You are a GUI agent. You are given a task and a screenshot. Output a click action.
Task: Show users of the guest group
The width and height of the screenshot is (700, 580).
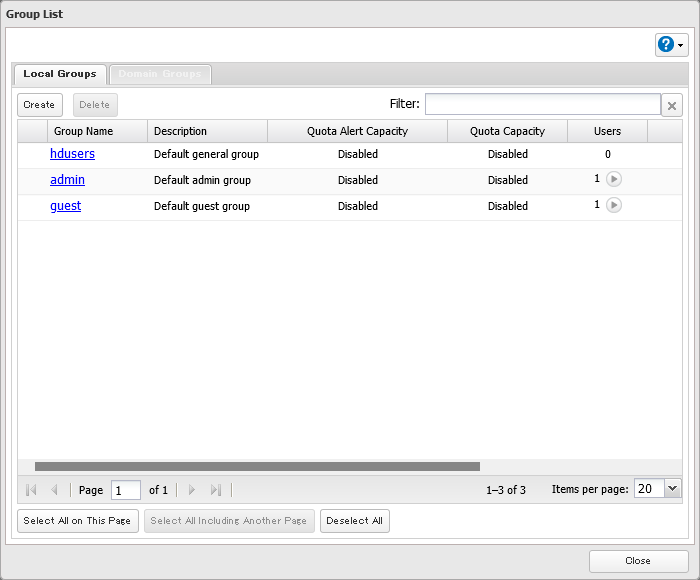614,205
